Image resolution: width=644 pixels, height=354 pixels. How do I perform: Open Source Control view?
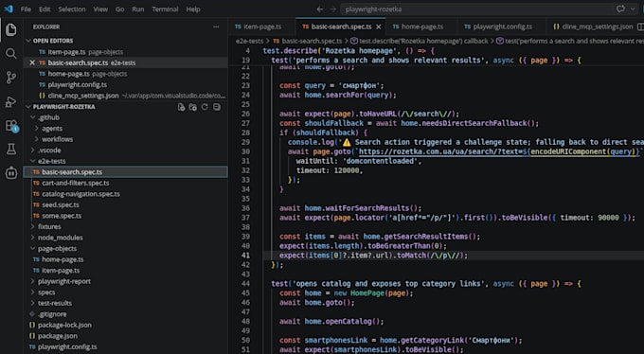tap(11, 78)
